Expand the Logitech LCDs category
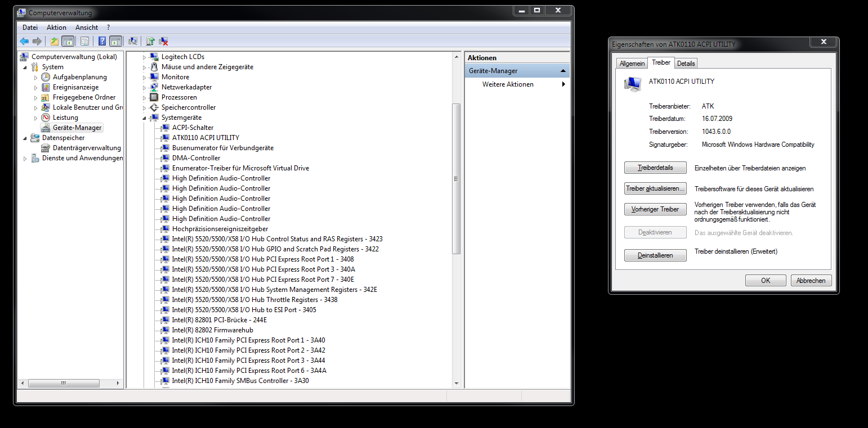868x428 pixels. click(x=144, y=57)
